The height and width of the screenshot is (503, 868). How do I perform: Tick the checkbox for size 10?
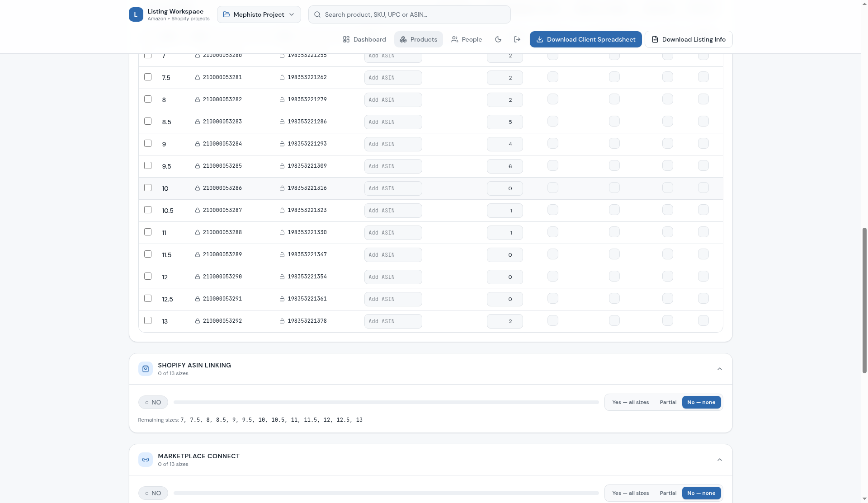(148, 188)
